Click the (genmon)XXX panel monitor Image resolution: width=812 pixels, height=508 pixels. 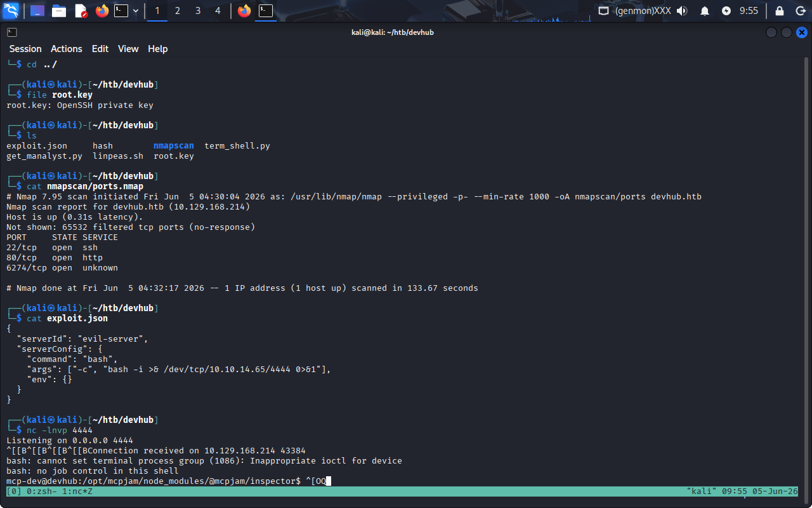click(643, 11)
